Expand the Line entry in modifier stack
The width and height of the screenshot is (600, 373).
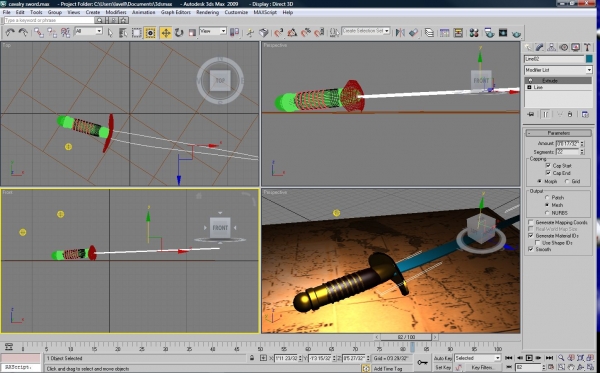click(x=529, y=87)
